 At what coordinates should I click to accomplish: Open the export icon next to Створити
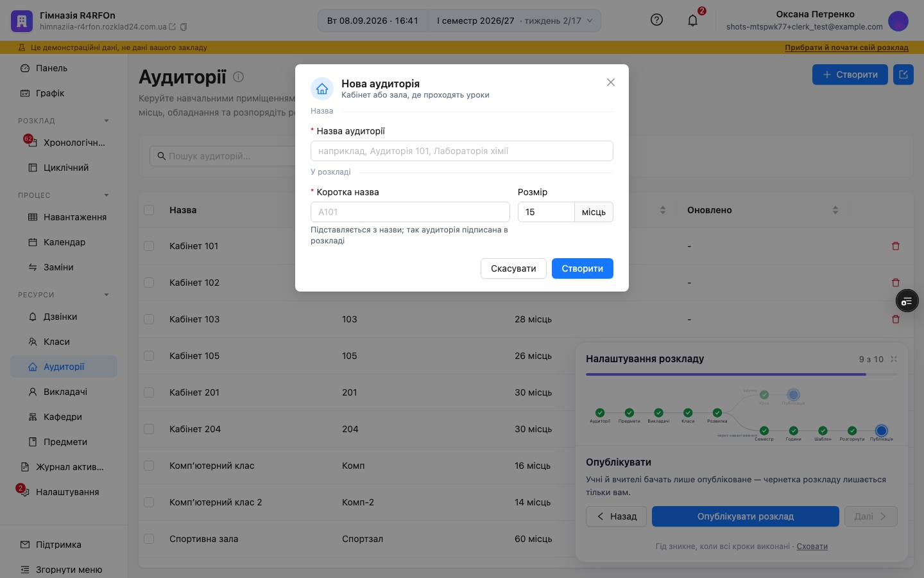coord(903,74)
